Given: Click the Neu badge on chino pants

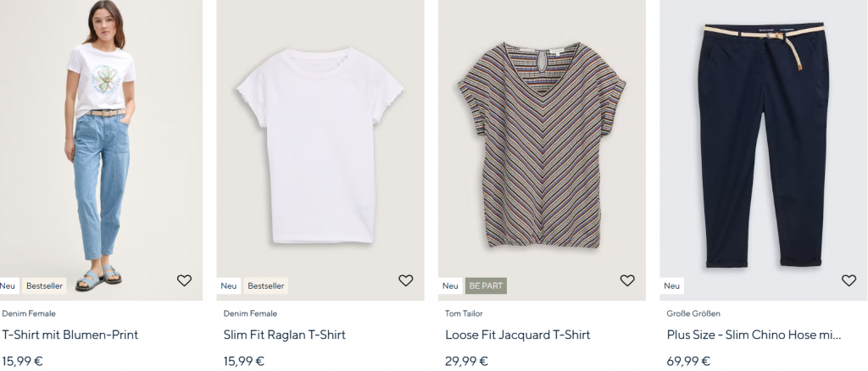Looking at the screenshot, I should (x=672, y=285).
